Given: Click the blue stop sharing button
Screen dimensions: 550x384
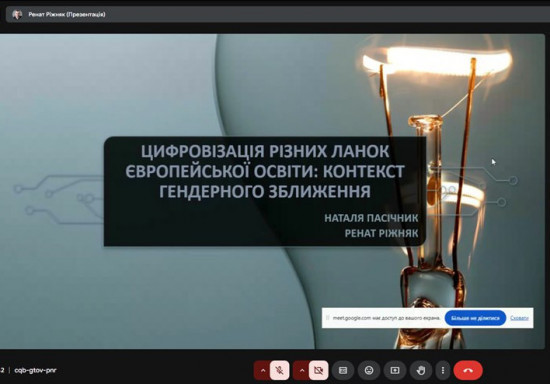Looking at the screenshot, I should [x=475, y=318].
